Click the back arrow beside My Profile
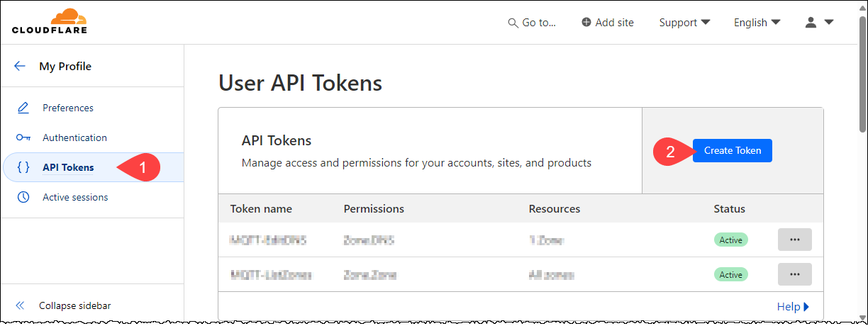The height and width of the screenshot is (326, 868). (x=20, y=66)
